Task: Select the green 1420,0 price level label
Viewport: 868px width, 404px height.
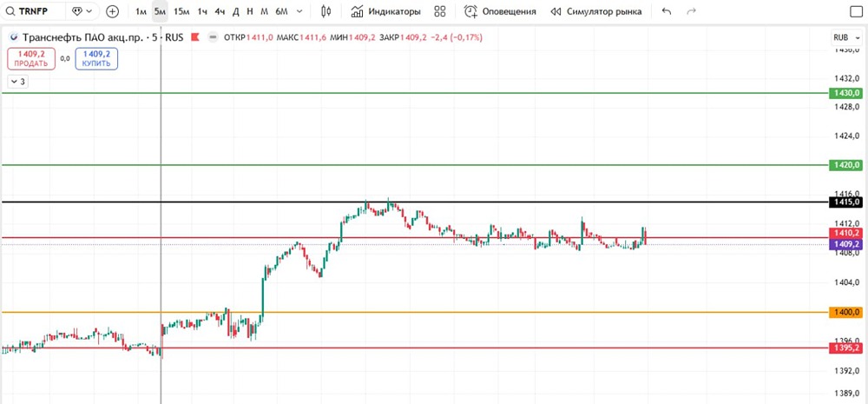Action: 845,165
